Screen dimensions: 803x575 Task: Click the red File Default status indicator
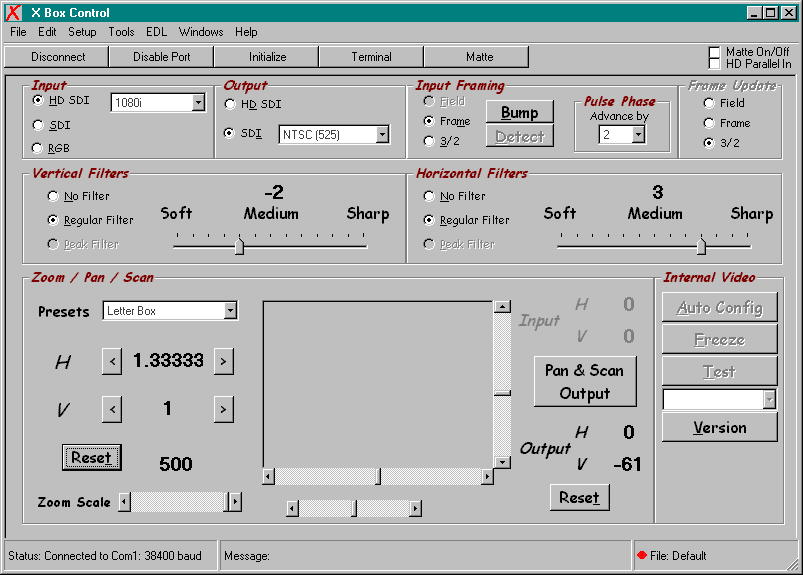click(641, 555)
